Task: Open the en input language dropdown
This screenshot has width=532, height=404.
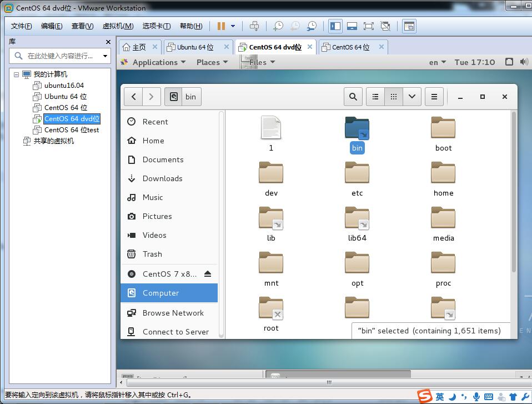Action: pyautogui.click(x=437, y=62)
